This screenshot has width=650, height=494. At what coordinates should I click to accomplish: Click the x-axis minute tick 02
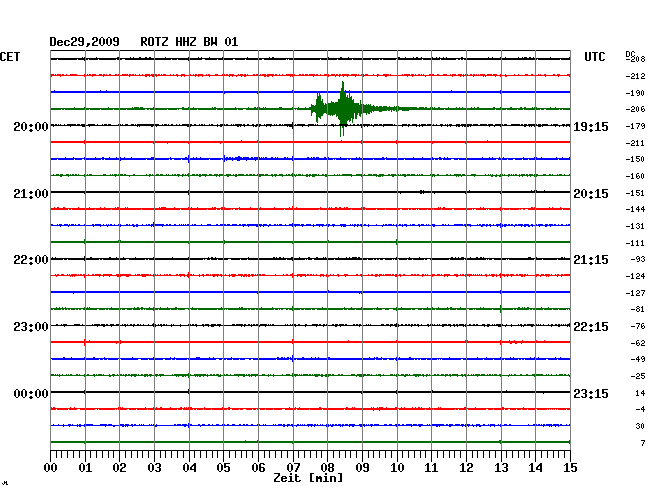119,467
